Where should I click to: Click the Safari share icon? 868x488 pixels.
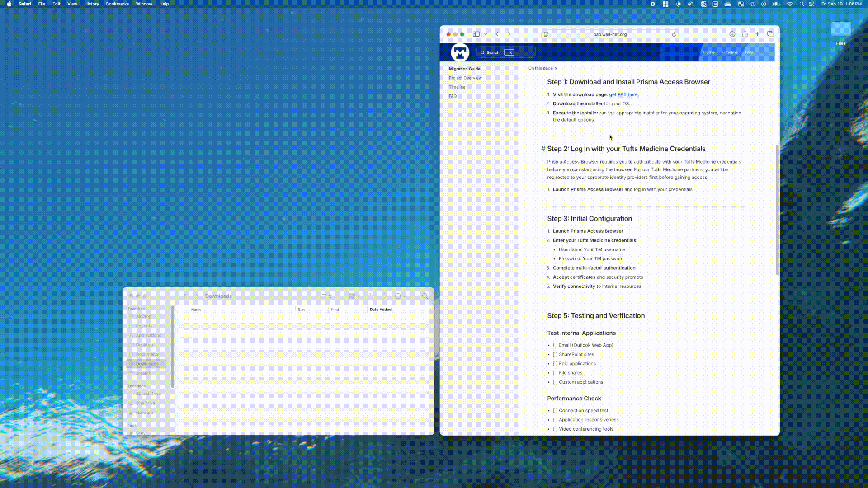[745, 34]
